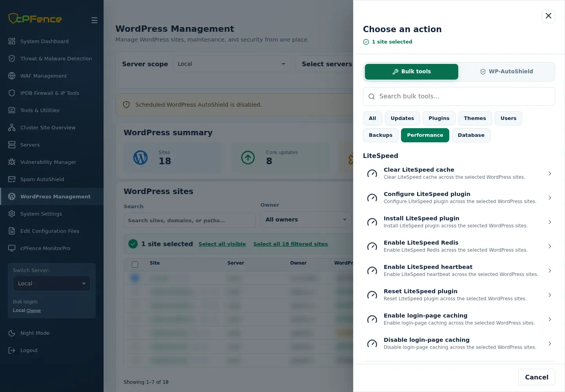This screenshot has width=565, height=392.
Task: Open Reset LiteSpeed plugin action
Action: coord(459,295)
